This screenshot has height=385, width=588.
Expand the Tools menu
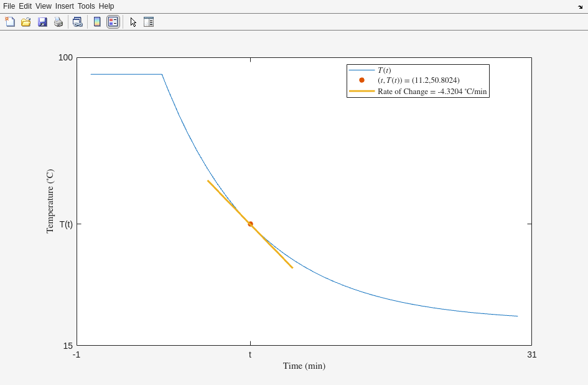point(86,6)
